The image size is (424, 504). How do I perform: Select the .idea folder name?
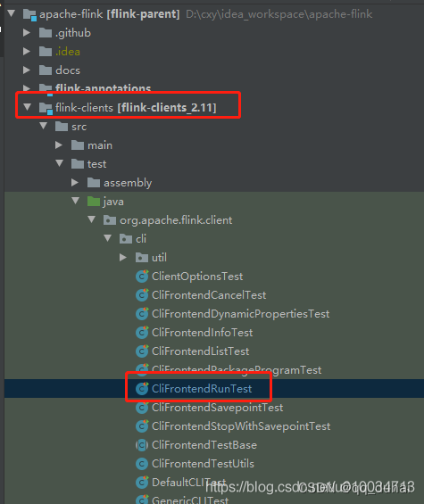[x=68, y=52]
